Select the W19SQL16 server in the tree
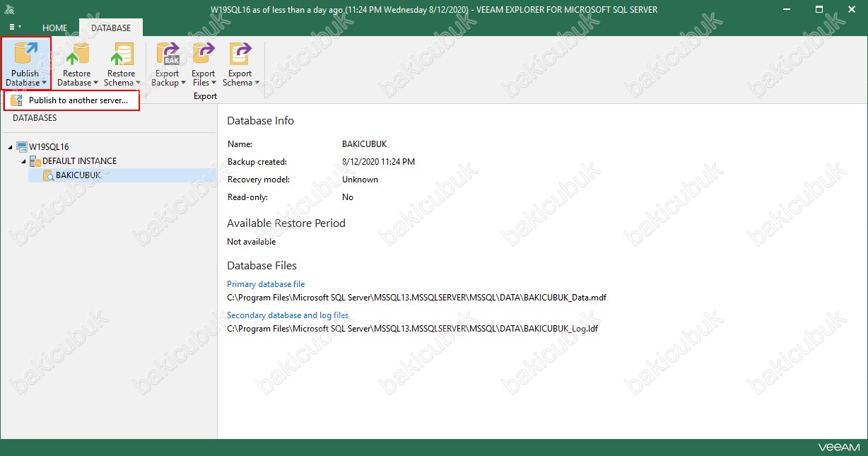 (49, 147)
